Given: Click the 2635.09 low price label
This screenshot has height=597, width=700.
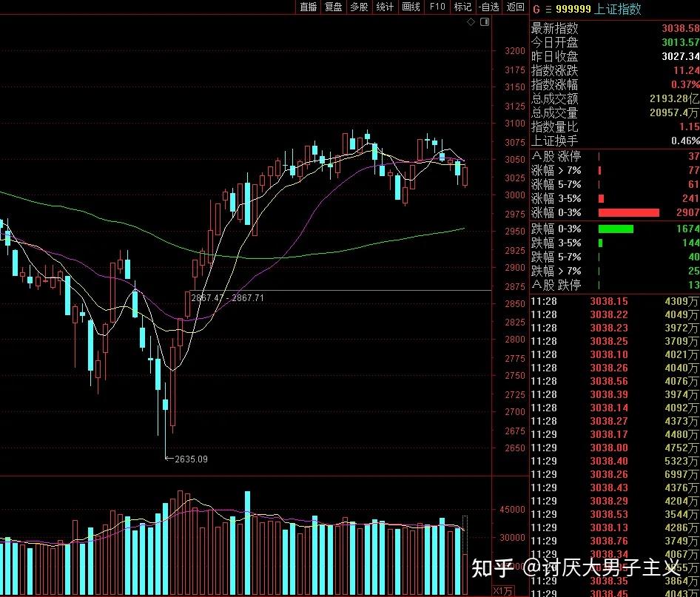Looking at the screenshot, I should click(191, 459).
